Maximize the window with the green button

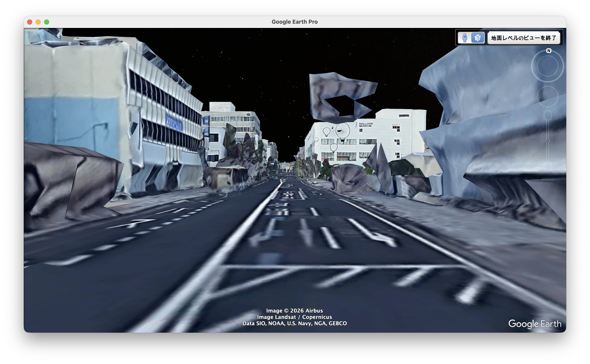46,22
